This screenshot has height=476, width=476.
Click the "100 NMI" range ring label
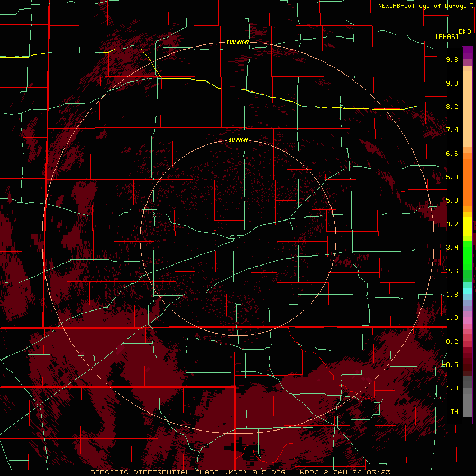click(237, 42)
